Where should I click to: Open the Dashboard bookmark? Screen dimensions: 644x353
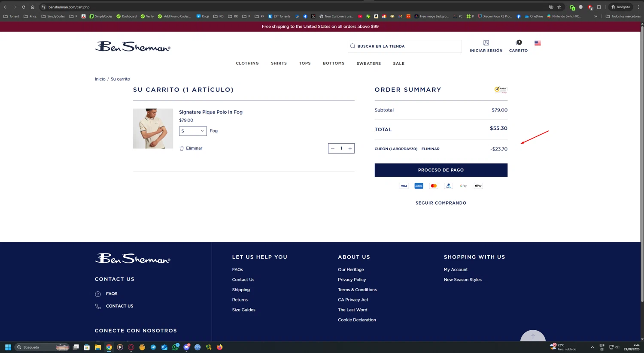pos(127,16)
